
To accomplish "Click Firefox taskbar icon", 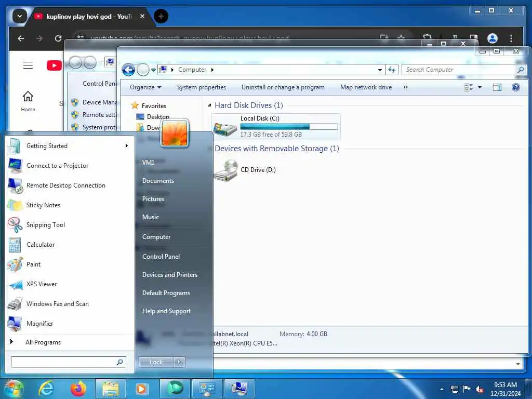I will 78,389.
